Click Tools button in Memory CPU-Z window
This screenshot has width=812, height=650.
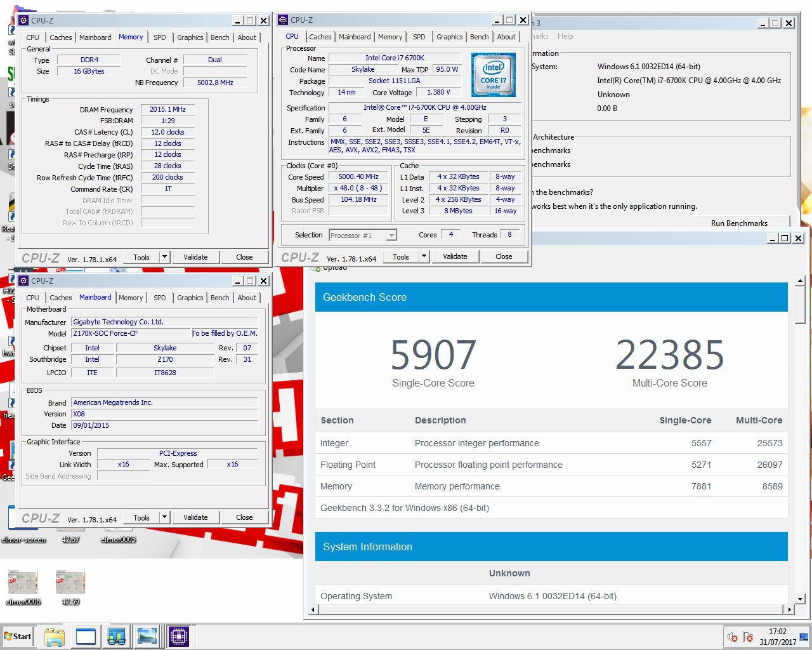point(141,257)
